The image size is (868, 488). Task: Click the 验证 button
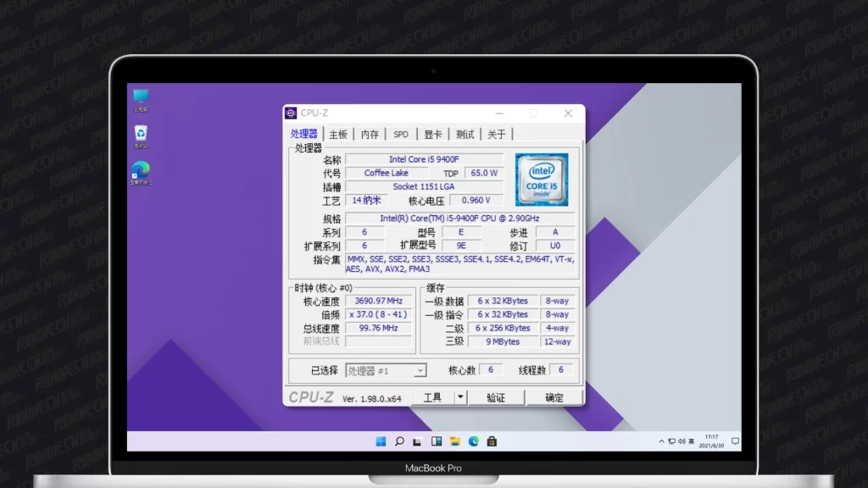pos(496,397)
